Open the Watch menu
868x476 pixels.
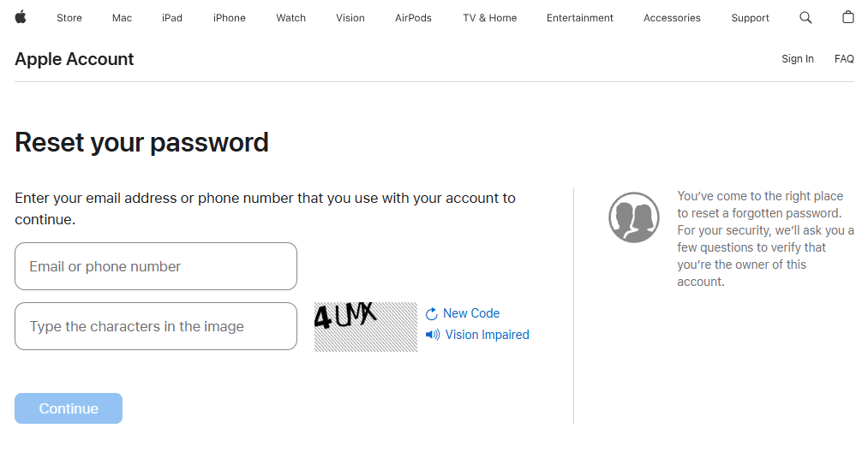coord(290,18)
